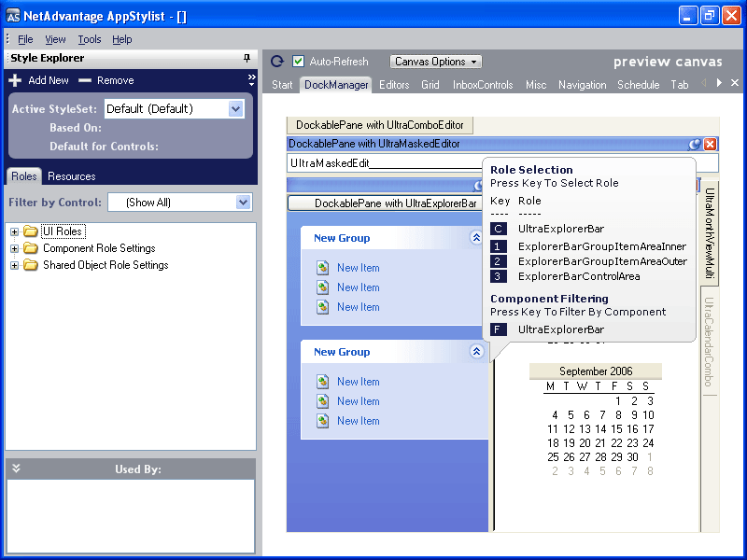Toggle auto-hide pin on UltraMaskedEditor pane

pyautogui.click(x=695, y=145)
